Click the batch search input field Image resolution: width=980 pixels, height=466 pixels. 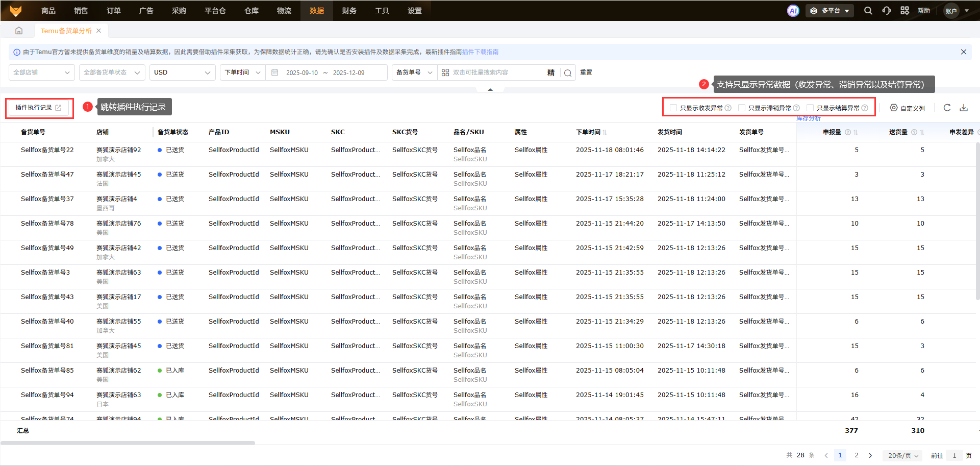point(495,72)
